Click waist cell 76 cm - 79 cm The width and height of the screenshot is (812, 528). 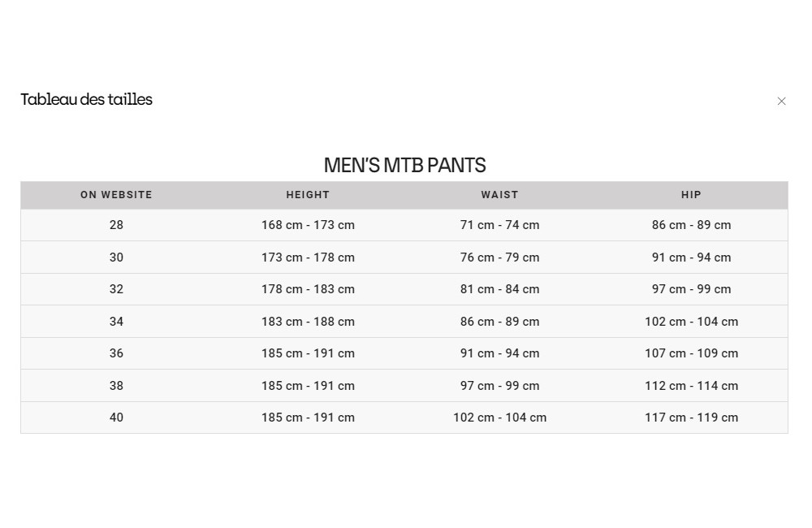[x=499, y=257]
